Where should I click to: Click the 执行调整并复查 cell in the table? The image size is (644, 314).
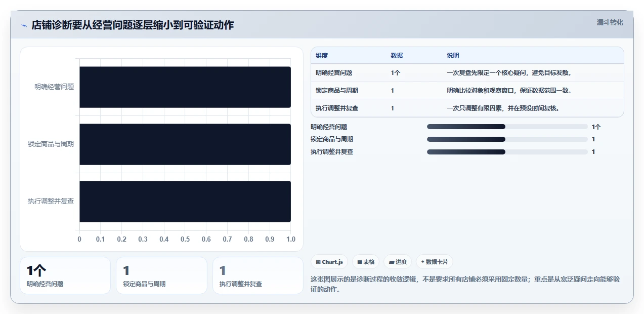[337, 108]
